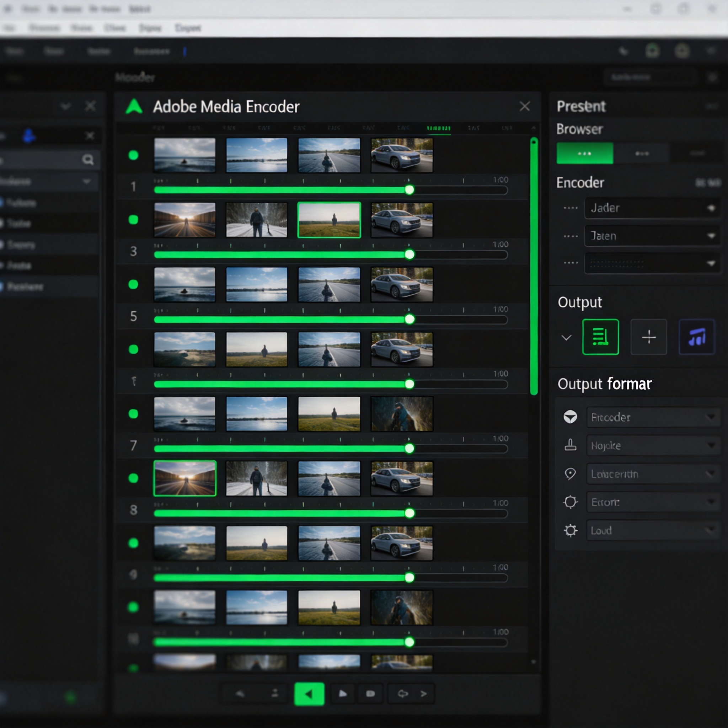Open the Loud output format dropdown

653,530
